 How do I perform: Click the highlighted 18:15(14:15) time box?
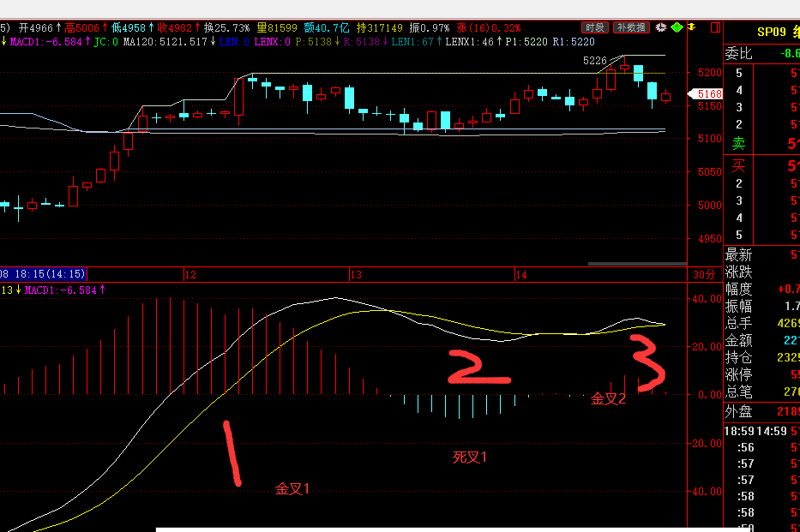click(x=44, y=274)
